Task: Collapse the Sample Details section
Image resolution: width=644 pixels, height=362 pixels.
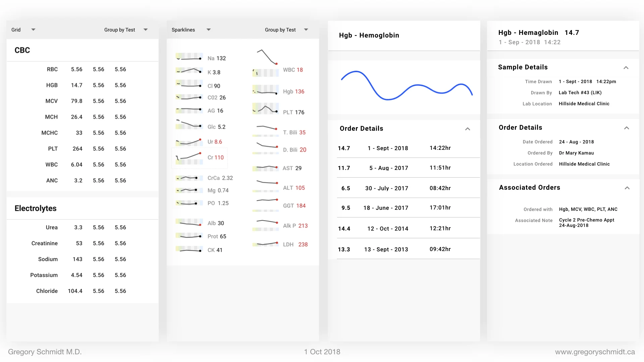Action: point(626,67)
